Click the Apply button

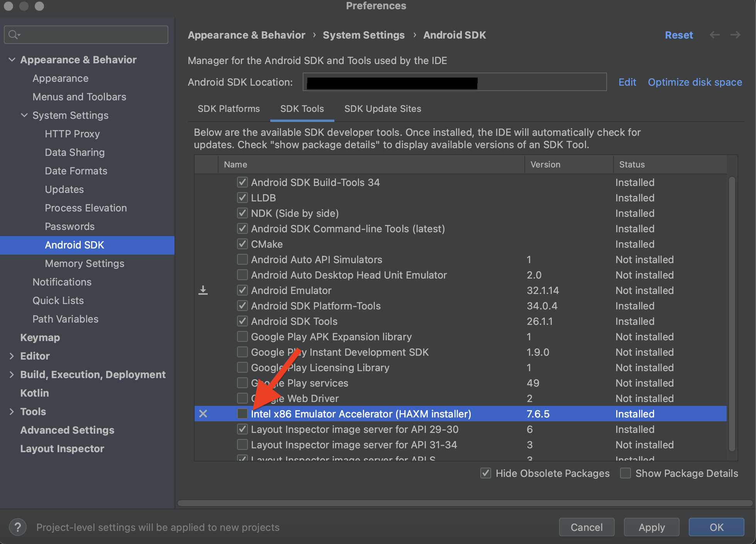coord(652,527)
